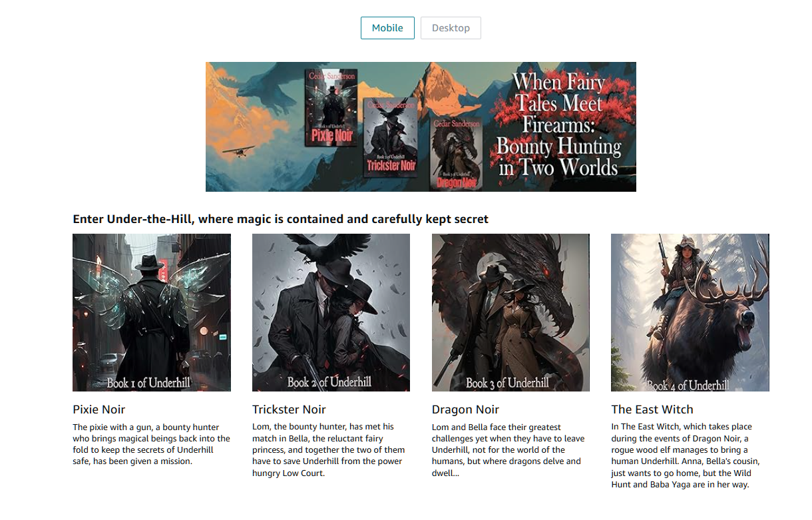Click the Pixie Noir cover in the banner
The height and width of the screenshot is (520, 812).
(x=331, y=107)
